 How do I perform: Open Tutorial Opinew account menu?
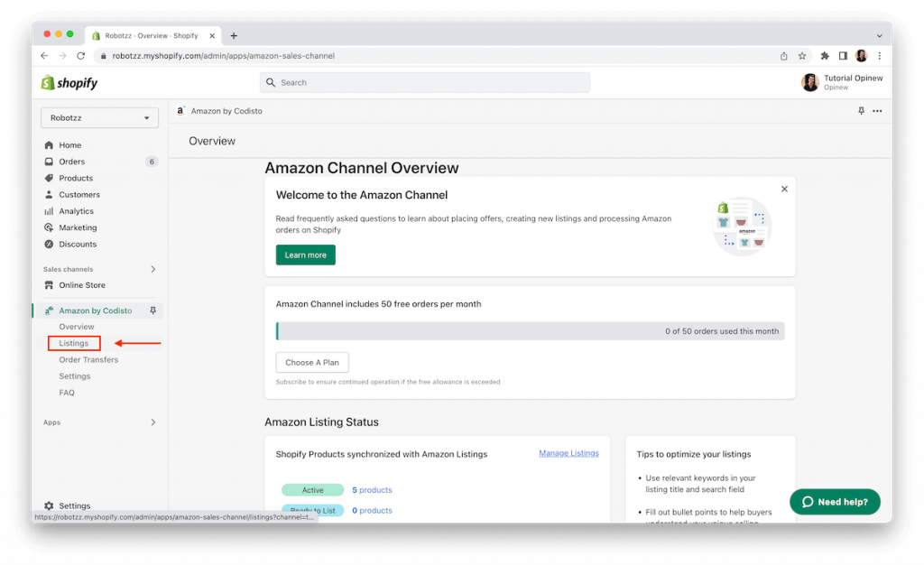842,82
